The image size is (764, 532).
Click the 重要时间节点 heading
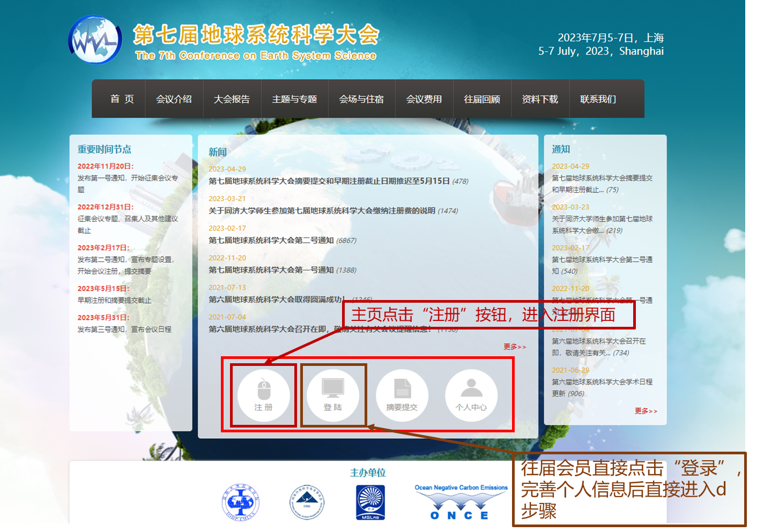coord(104,149)
